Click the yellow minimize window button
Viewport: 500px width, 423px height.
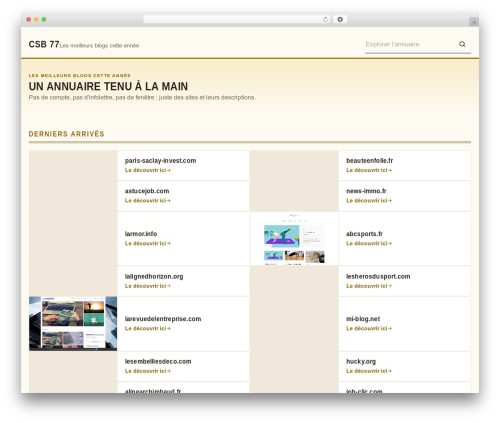36,20
